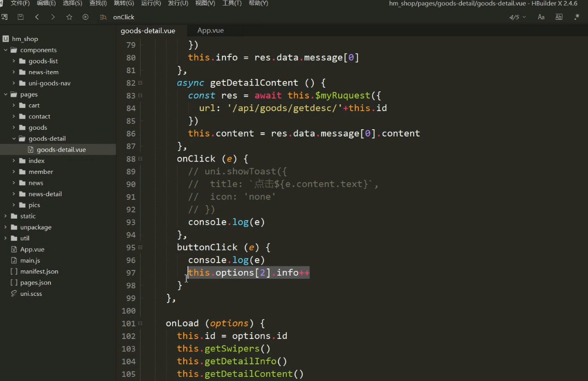Expand the util folder chevron
Screen dimensions: 588x381
point(6,238)
